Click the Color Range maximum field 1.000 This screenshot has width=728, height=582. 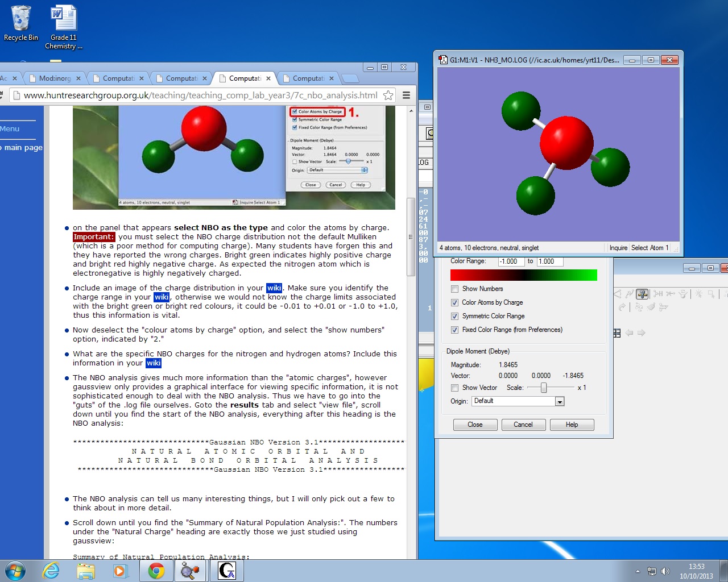tap(550, 261)
